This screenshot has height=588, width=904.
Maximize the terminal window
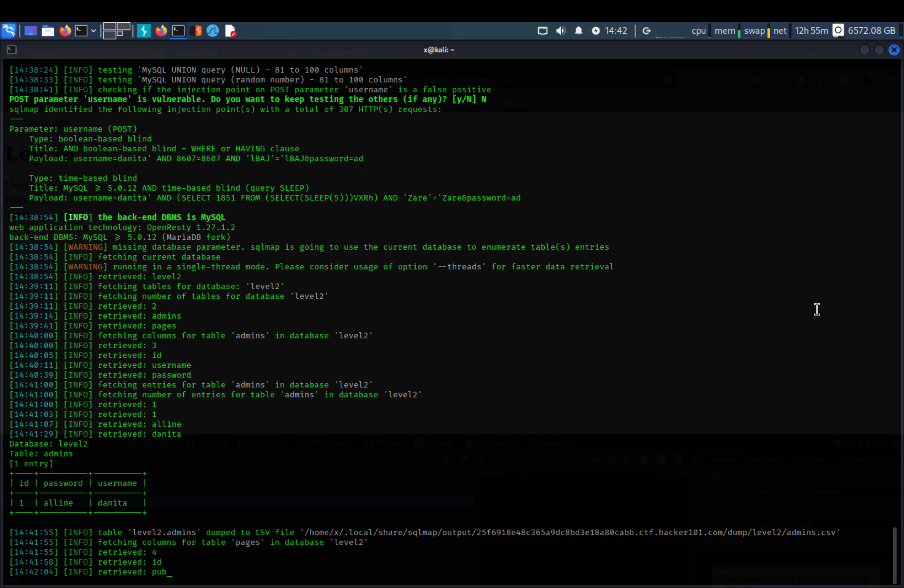879,50
